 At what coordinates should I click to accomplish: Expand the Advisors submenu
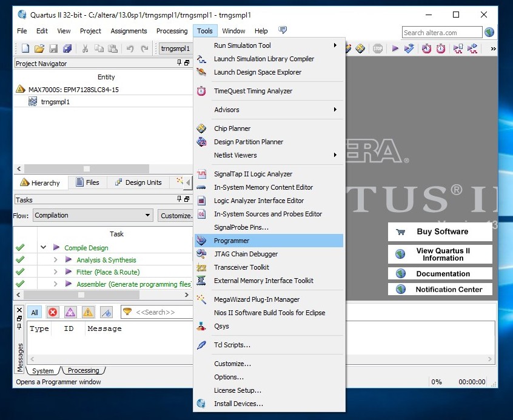[x=269, y=110]
